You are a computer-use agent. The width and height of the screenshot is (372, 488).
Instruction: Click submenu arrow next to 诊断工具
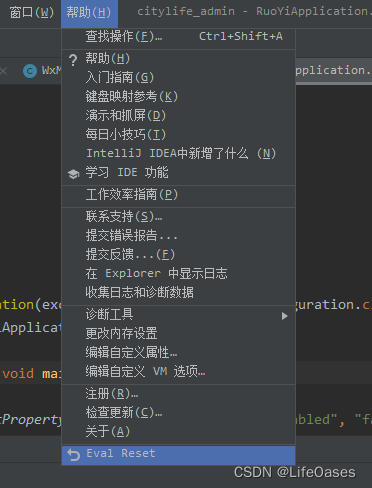coord(284,316)
